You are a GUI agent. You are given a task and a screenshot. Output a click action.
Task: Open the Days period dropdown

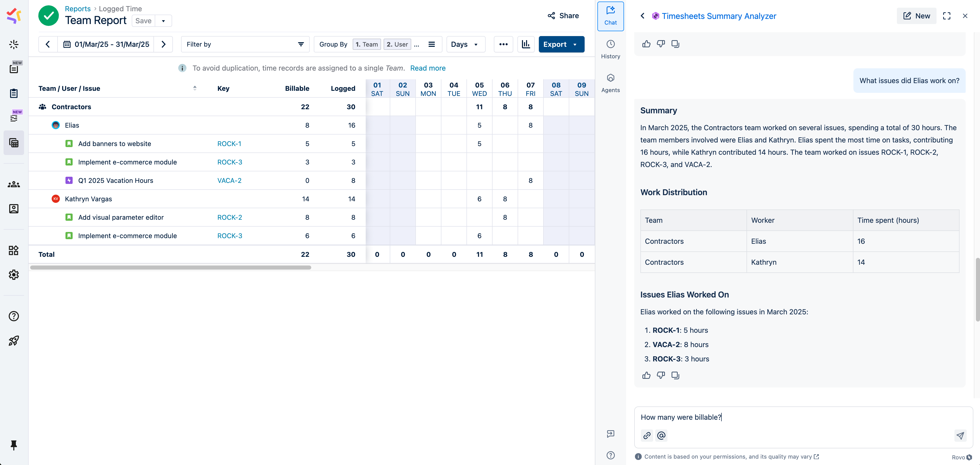tap(465, 44)
